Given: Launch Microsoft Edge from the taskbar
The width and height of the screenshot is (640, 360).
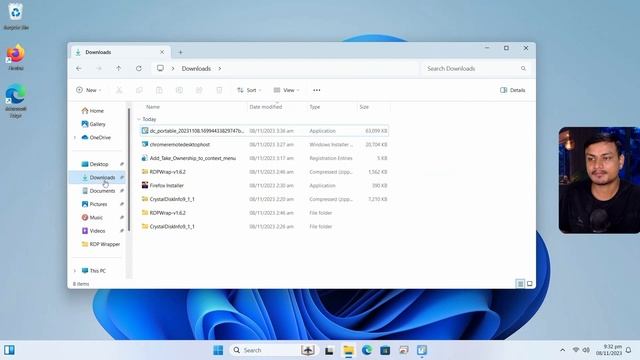Looking at the screenshot, I should (x=367, y=350).
